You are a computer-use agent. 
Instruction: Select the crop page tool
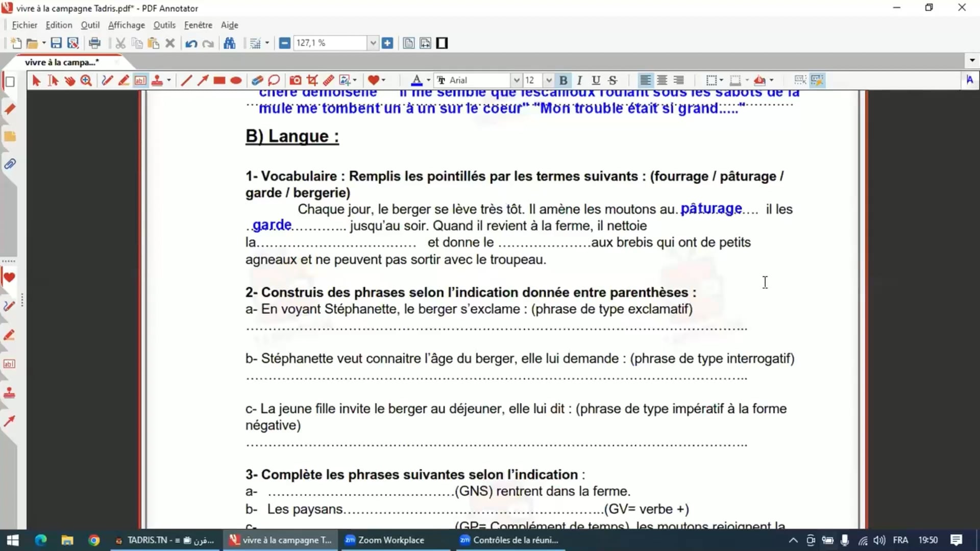[x=312, y=80]
